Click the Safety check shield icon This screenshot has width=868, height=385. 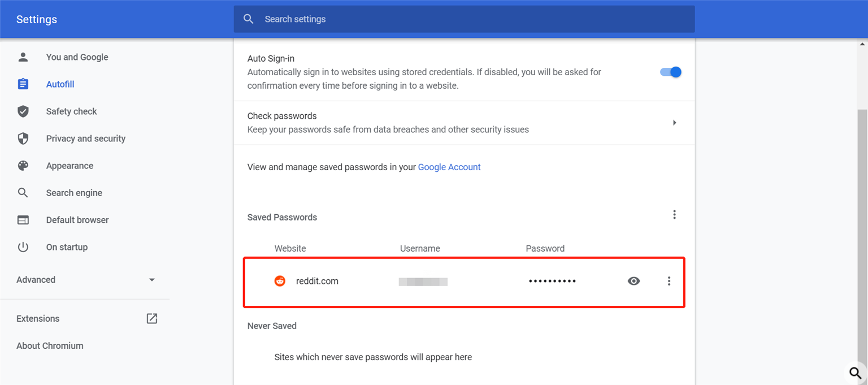click(23, 111)
